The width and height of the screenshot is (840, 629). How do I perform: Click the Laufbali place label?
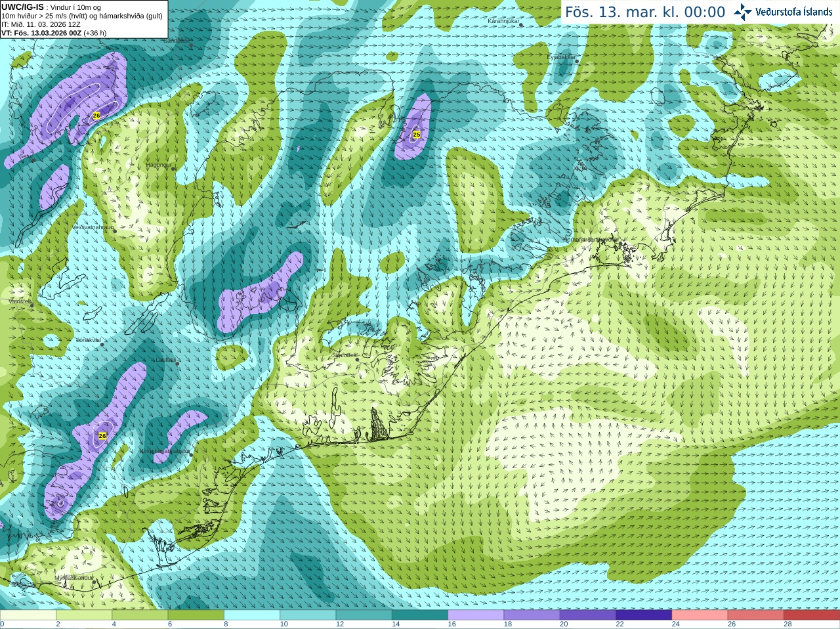[165, 360]
